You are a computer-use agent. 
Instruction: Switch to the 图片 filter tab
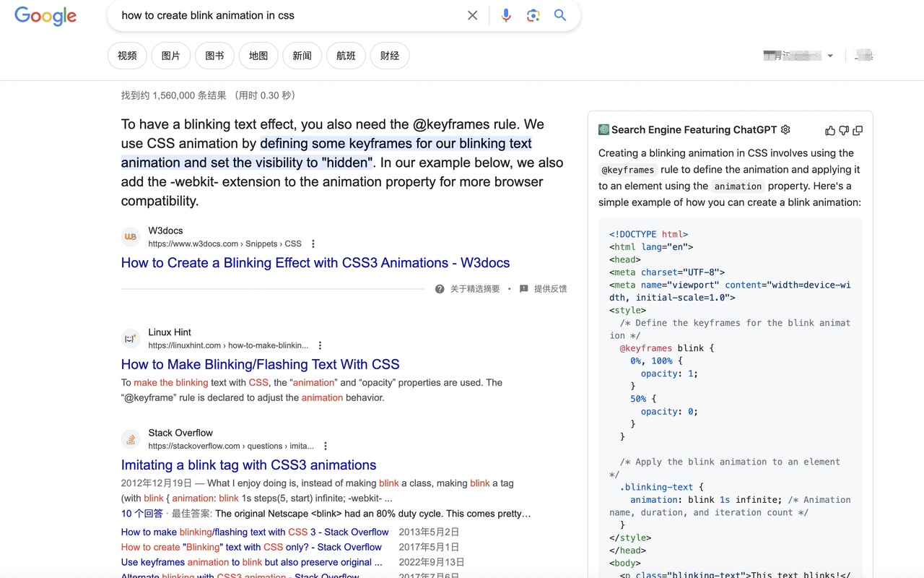tap(171, 56)
